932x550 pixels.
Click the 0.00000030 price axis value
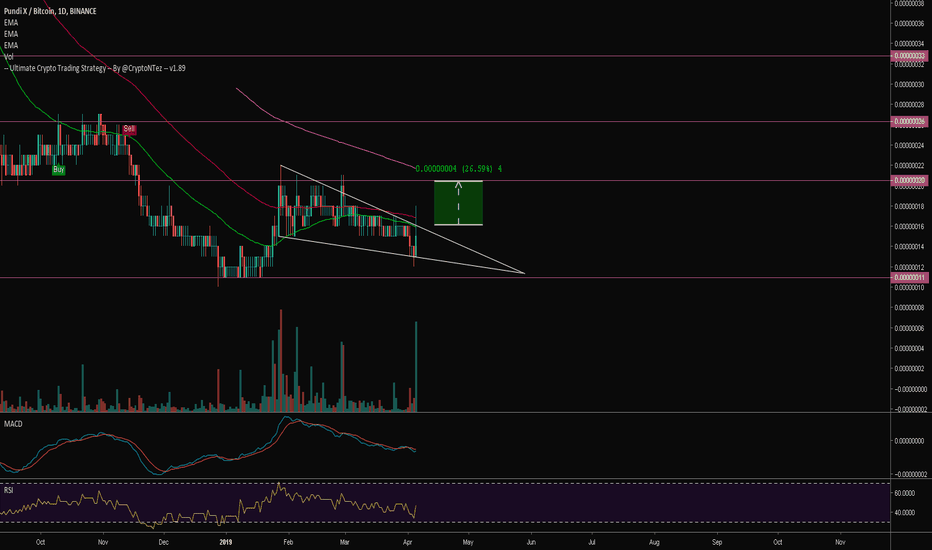point(909,84)
